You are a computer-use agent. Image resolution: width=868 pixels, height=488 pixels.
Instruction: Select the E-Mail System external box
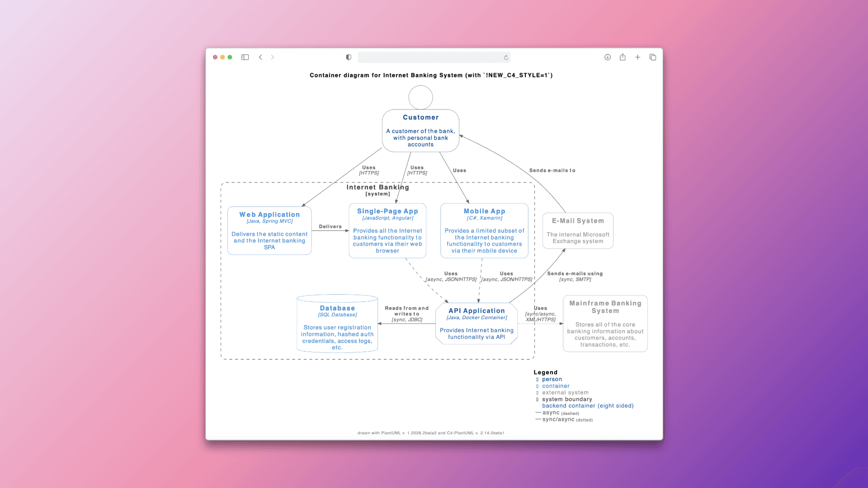pos(578,231)
